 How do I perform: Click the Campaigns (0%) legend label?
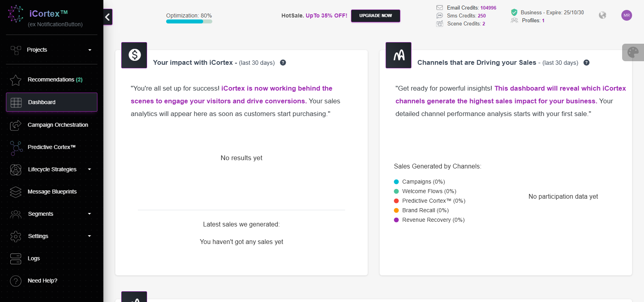[423, 182]
